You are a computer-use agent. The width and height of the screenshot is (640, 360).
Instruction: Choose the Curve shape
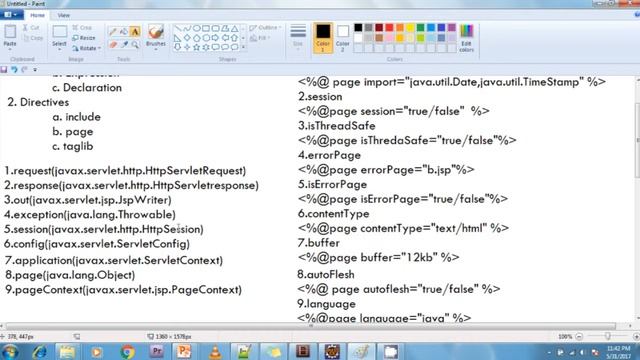[x=187, y=29]
